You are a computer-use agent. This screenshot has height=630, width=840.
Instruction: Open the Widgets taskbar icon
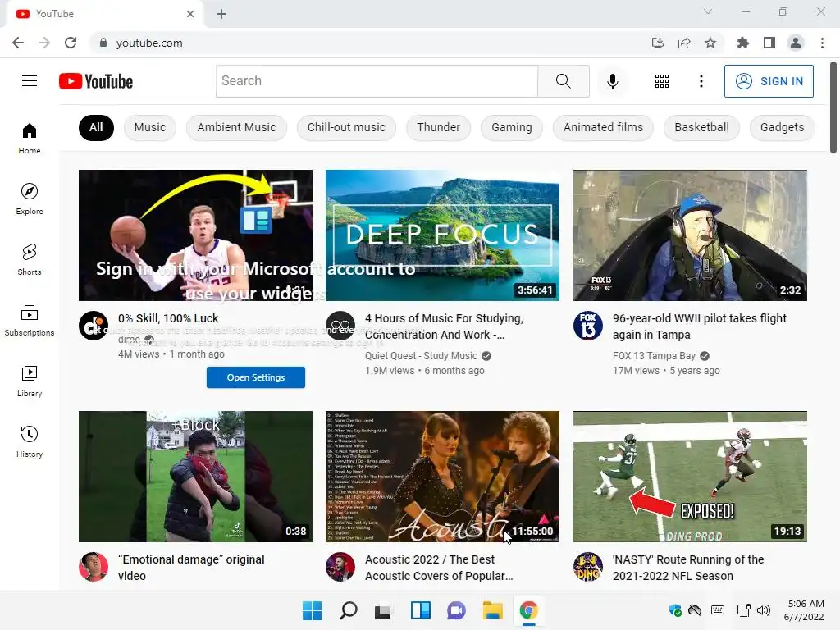pos(421,610)
